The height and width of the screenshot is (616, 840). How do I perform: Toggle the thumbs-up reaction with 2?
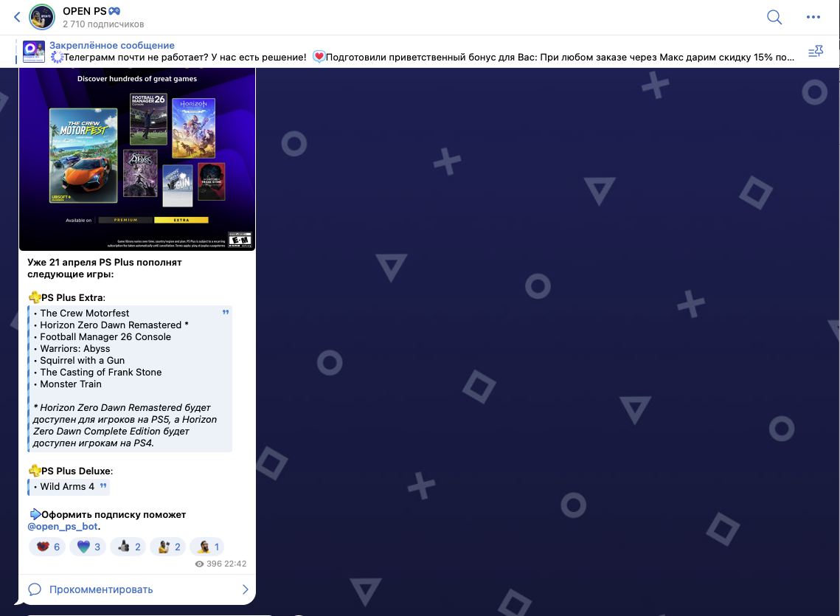click(x=128, y=547)
